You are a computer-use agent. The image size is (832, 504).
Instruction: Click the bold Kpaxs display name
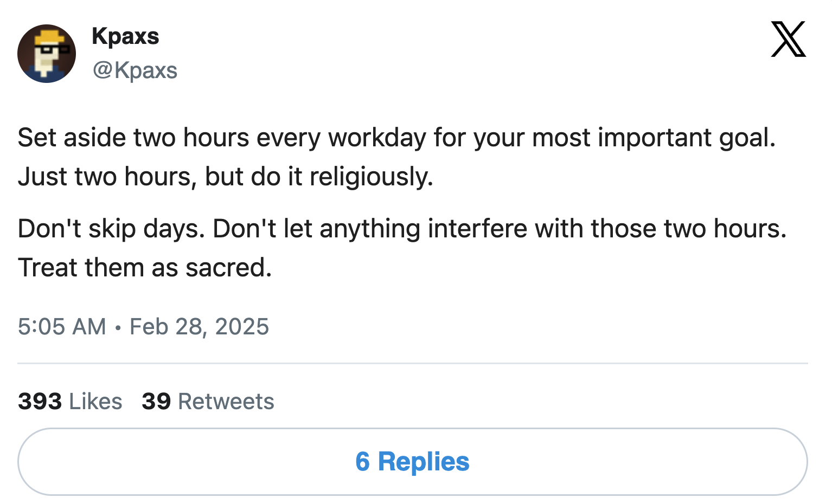[125, 36]
